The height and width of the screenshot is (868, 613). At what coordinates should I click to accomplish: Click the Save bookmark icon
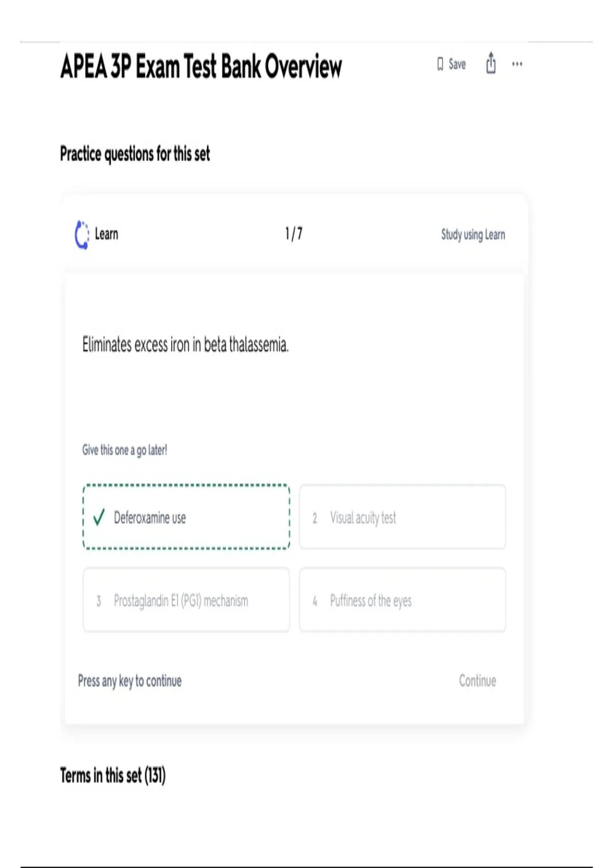440,64
